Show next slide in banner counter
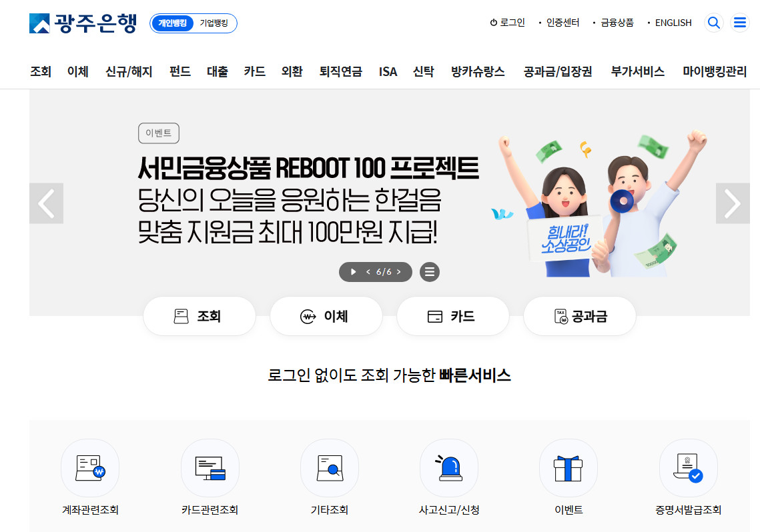The height and width of the screenshot is (532, 760). point(399,271)
